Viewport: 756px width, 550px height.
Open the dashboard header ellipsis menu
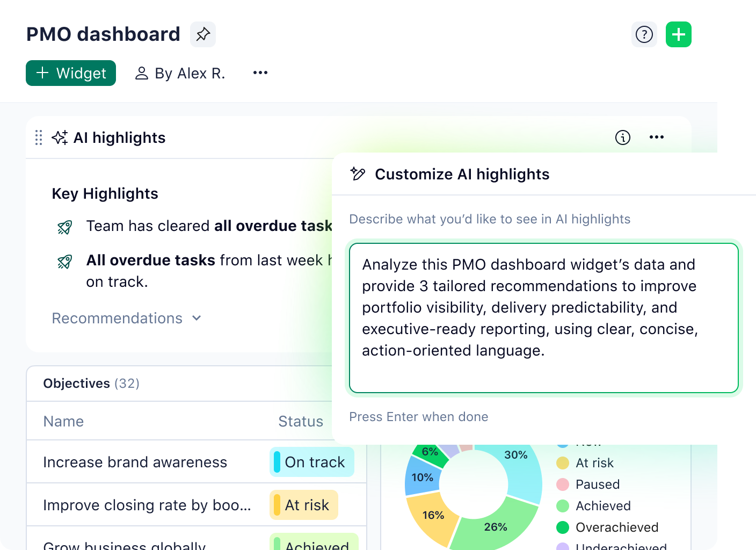[260, 73]
